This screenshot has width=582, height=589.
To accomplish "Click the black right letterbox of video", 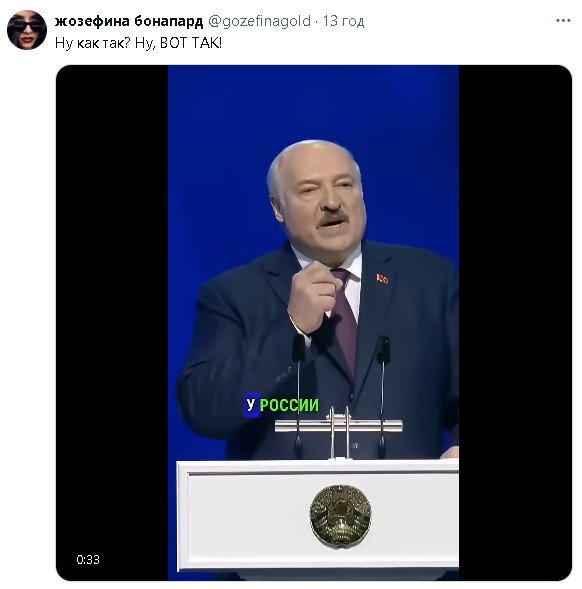I will pyautogui.click(x=515, y=323).
